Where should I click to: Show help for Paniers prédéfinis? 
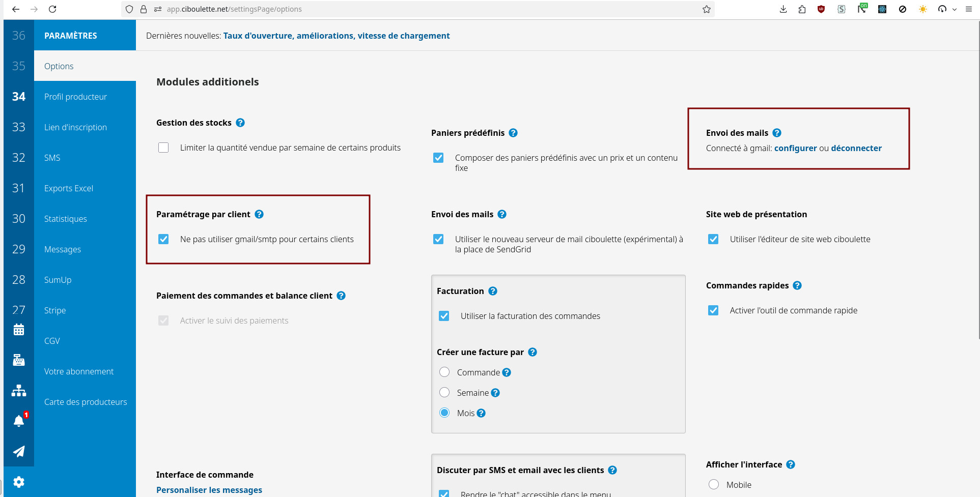pyautogui.click(x=513, y=133)
